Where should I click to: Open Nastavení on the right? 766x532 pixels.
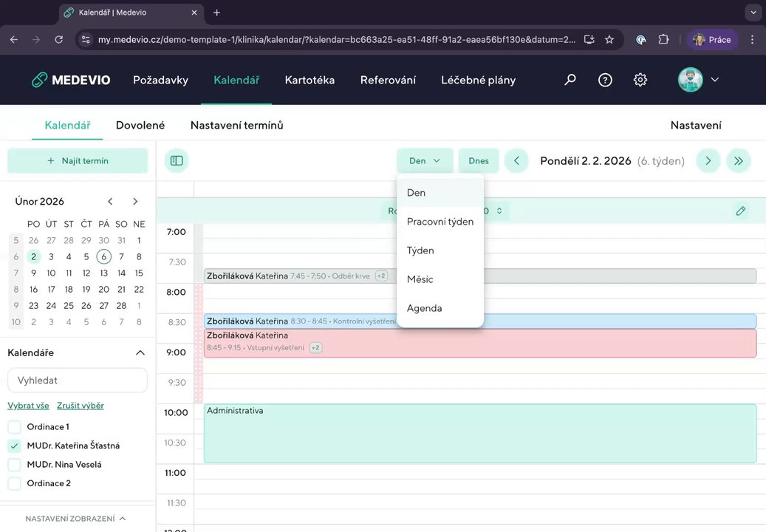tap(696, 125)
